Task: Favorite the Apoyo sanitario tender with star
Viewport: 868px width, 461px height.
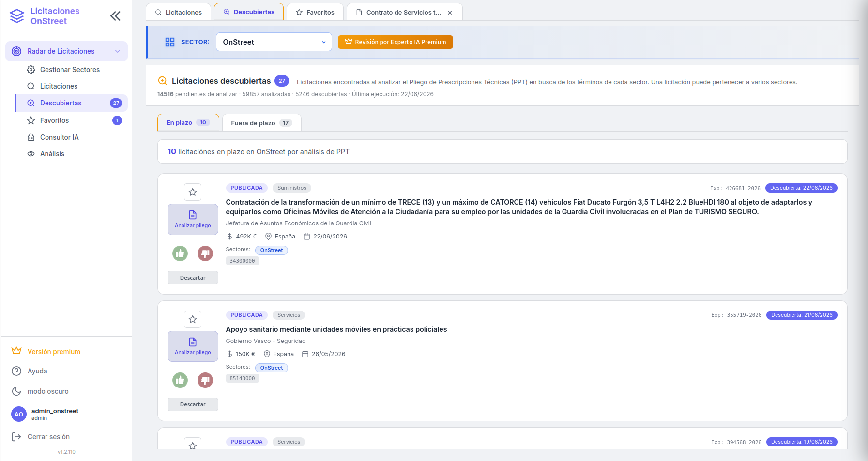Action: tap(193, 319)
